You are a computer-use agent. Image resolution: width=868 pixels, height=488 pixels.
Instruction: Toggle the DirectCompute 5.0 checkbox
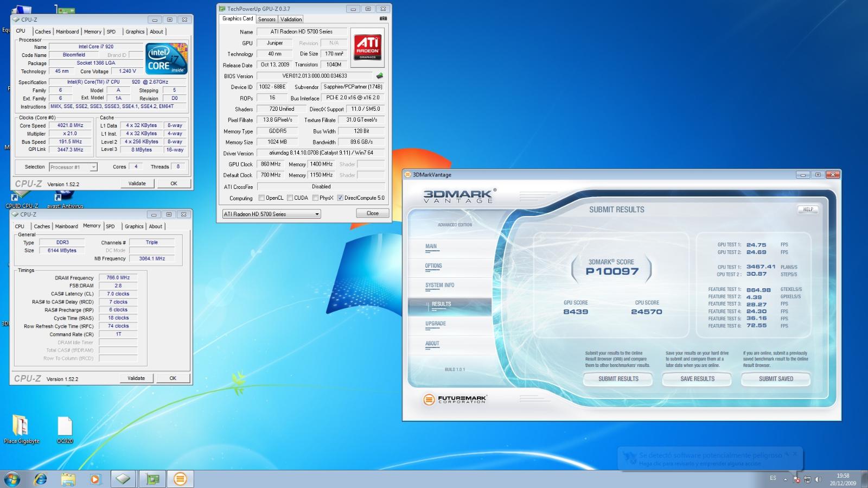340,198
